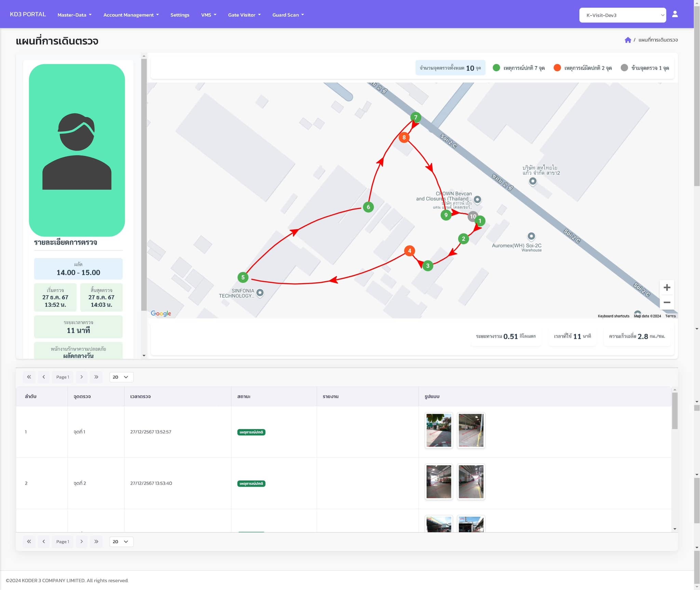Click Page 1 label in top pager
This screenshot has width=700, height=590.
tap(63, 377)
